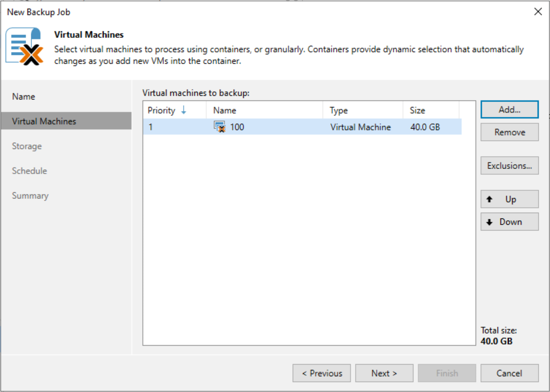
Task: Switch to the Storage step
Action: (27, 146)
